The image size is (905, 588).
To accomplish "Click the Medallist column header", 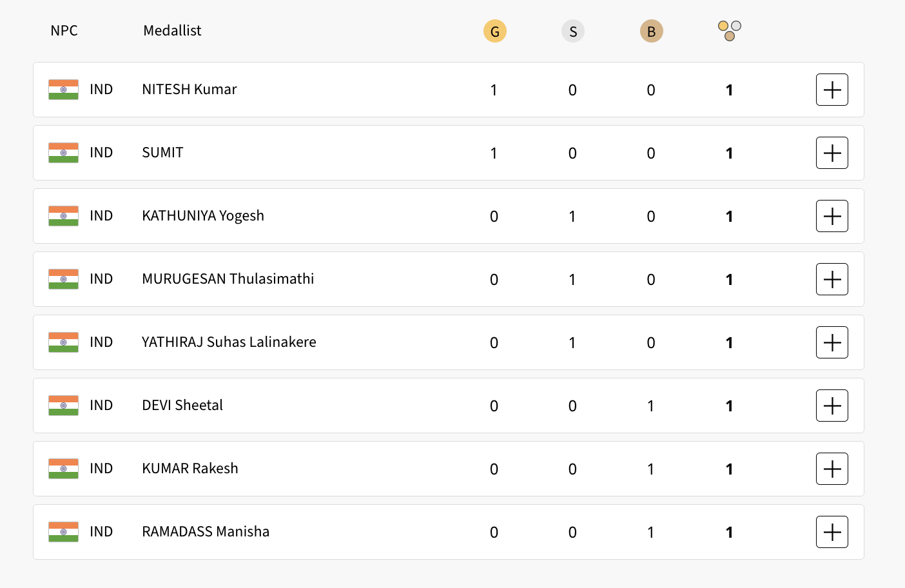I will (x=172, y=30).
